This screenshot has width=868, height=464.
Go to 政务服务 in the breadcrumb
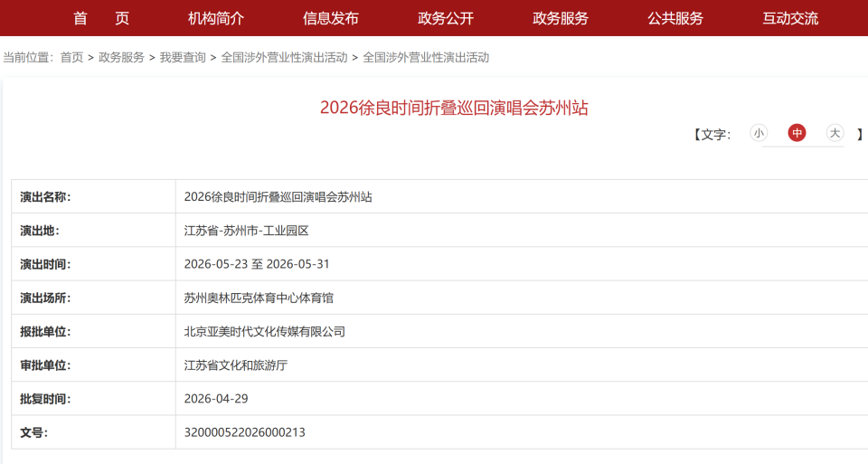[121, 58]
